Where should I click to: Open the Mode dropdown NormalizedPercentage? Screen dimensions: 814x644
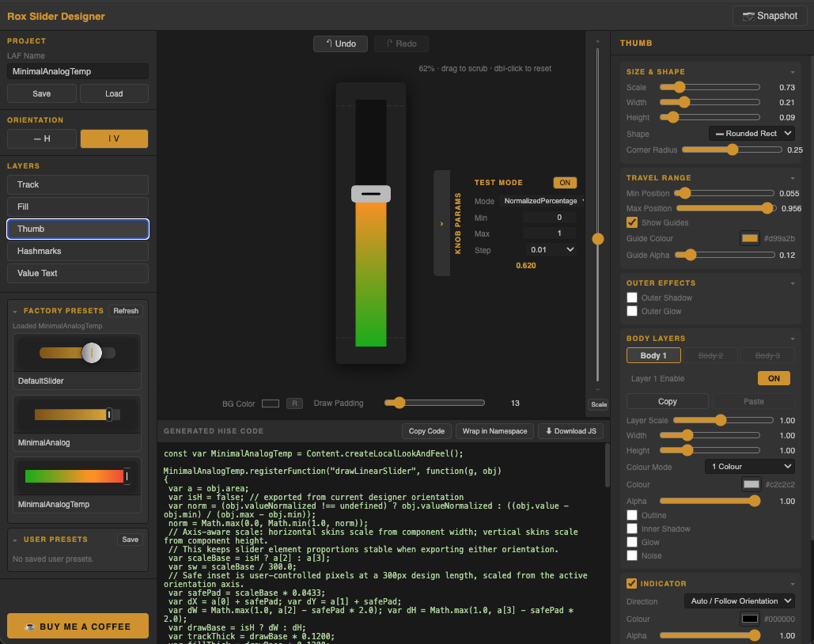point(542,201)
